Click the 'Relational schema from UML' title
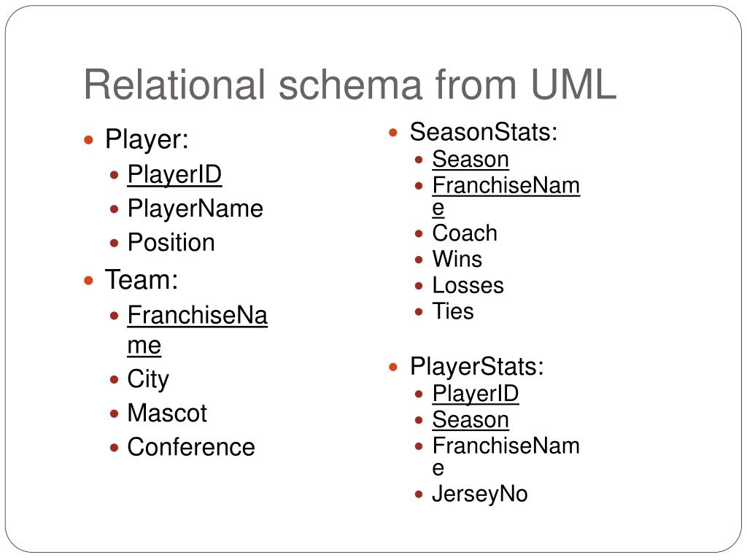This screenshot has height=560, width=747. (x=350, y=85)
